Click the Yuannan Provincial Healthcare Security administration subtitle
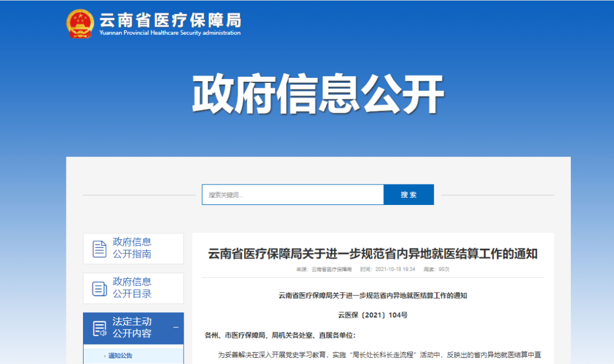This screenshot has height=364, width=614. coord(170,33)
